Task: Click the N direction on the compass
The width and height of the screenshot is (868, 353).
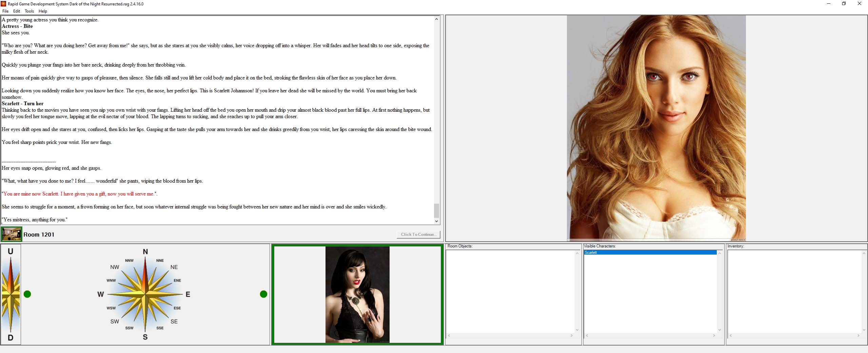Action: click(x=145, y=252)
